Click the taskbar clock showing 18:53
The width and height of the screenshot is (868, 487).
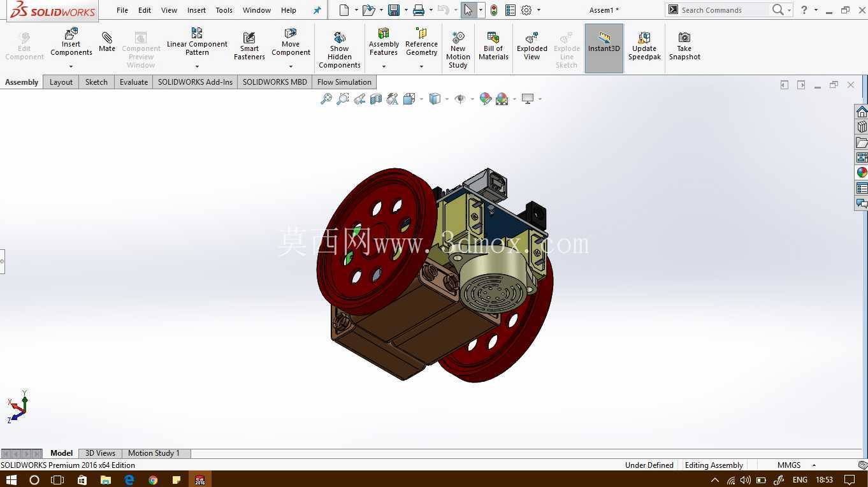click(x=824, y=480)
